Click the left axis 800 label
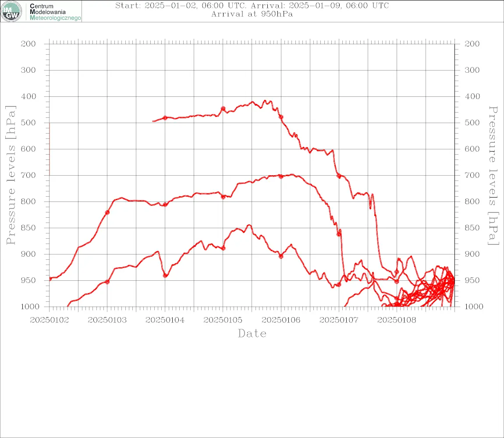504x438 pixels. (28, 202)
